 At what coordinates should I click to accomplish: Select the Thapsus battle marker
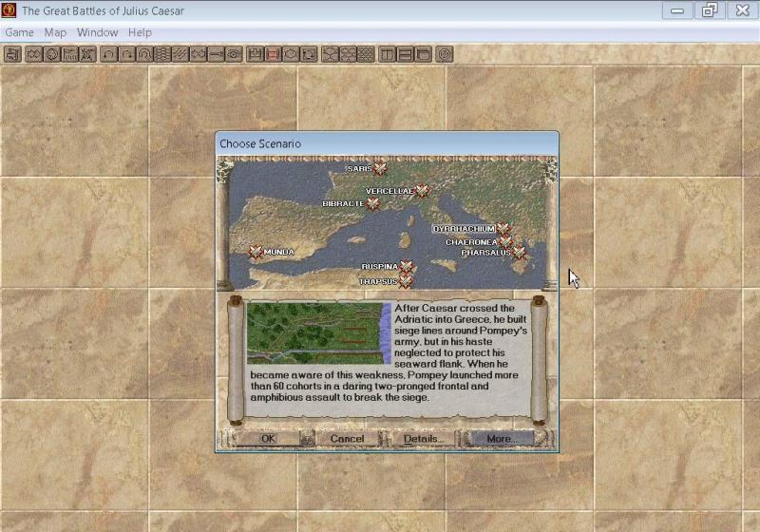(x=406, y=281)
